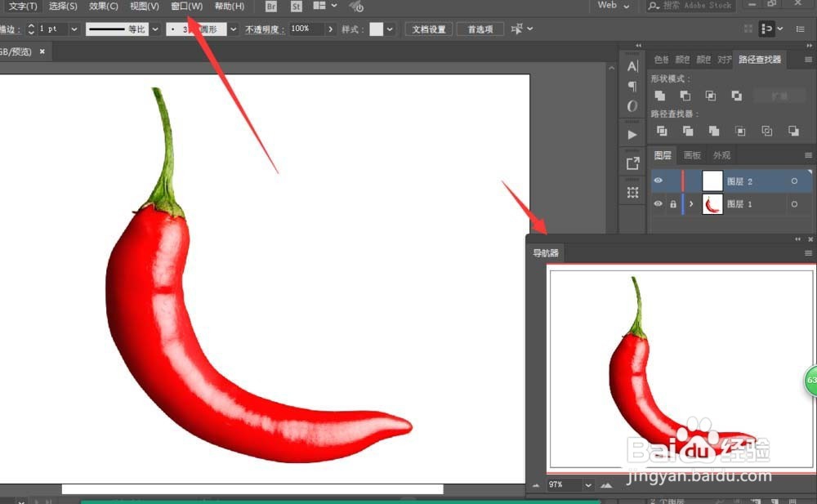Click the stroke weight stepper arrows
This screenshot has width=817, height=504.
point(31,29)
